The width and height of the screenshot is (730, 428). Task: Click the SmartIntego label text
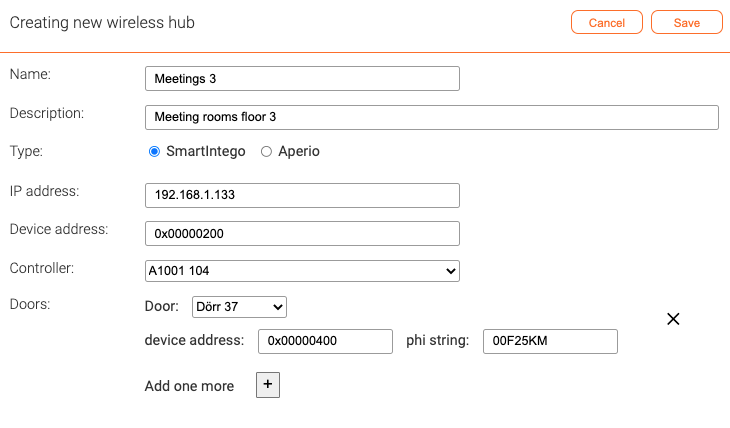coord(206,151)
